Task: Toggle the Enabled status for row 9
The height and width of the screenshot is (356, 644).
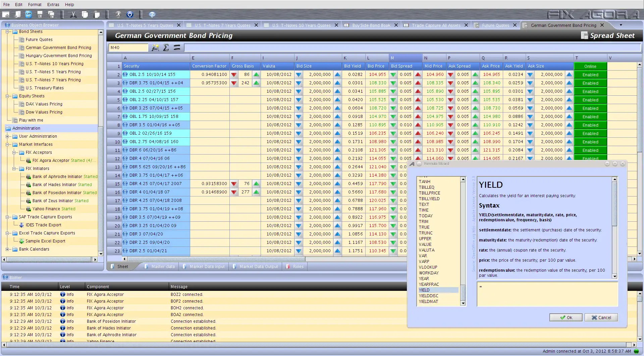Action: (x=590, y=134)
